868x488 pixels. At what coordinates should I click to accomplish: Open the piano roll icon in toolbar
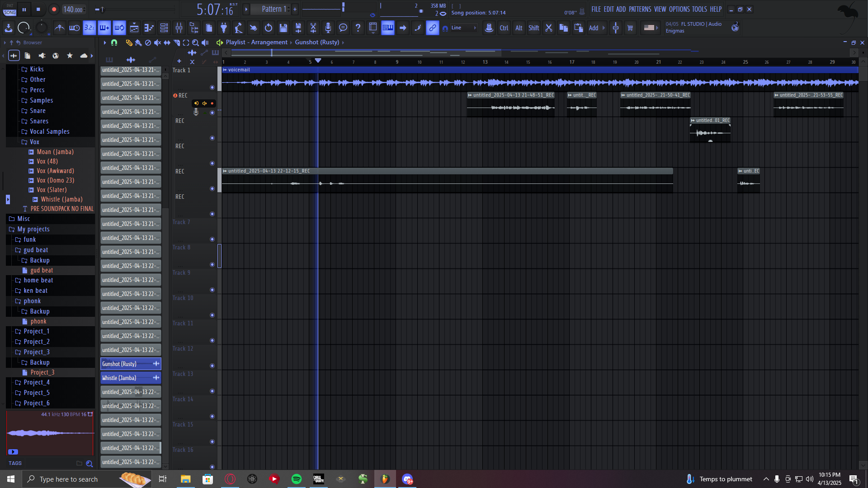point(149,28)
